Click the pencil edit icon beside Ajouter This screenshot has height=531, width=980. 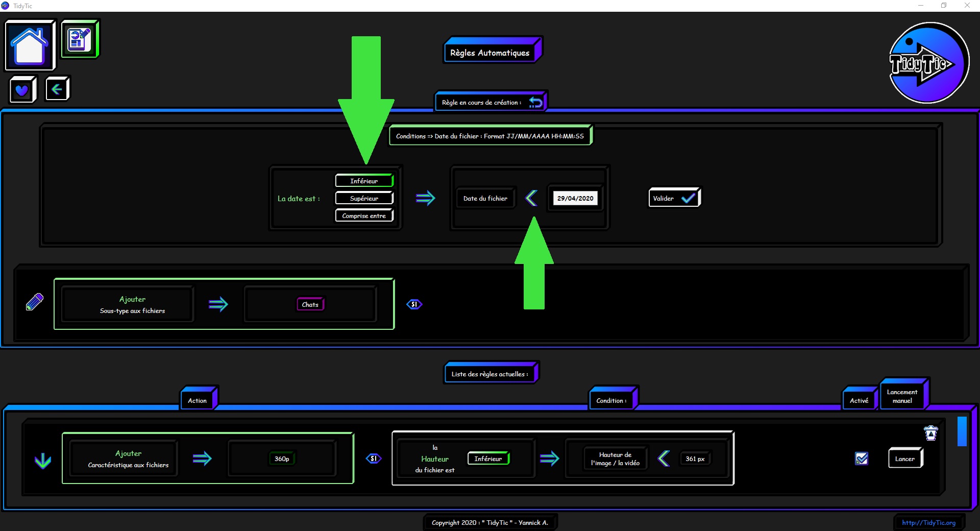click(x=35, y=302)
